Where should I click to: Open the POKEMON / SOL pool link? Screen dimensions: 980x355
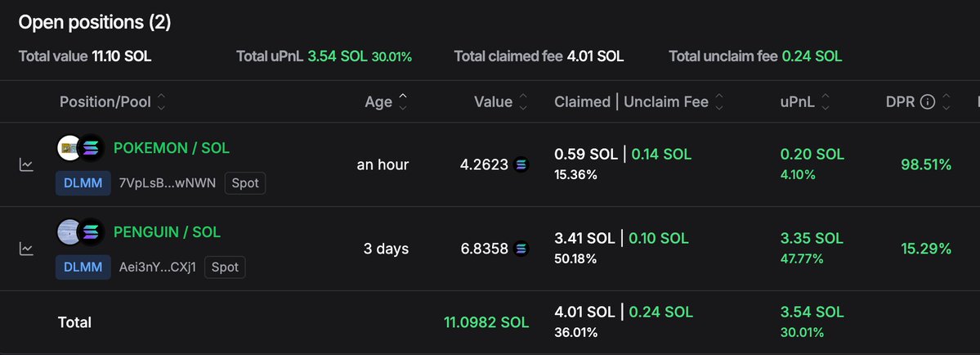(172, 148)
